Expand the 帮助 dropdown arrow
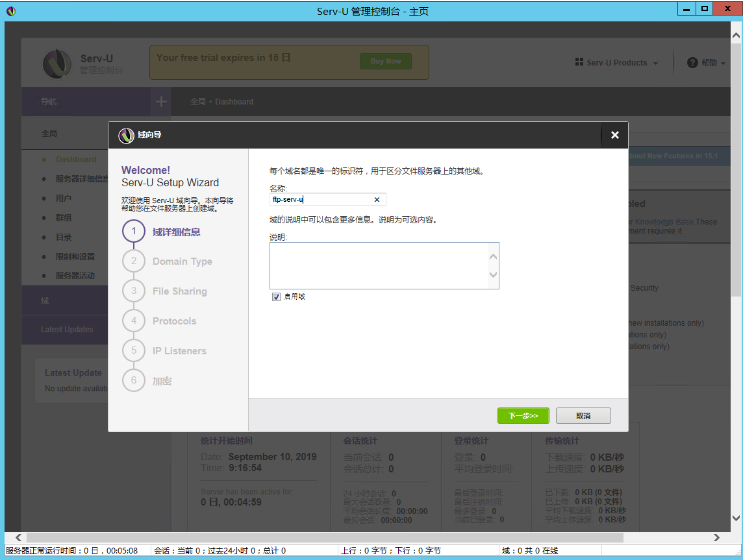The height and width of the screenshot is (560, 743). (723, 63)
